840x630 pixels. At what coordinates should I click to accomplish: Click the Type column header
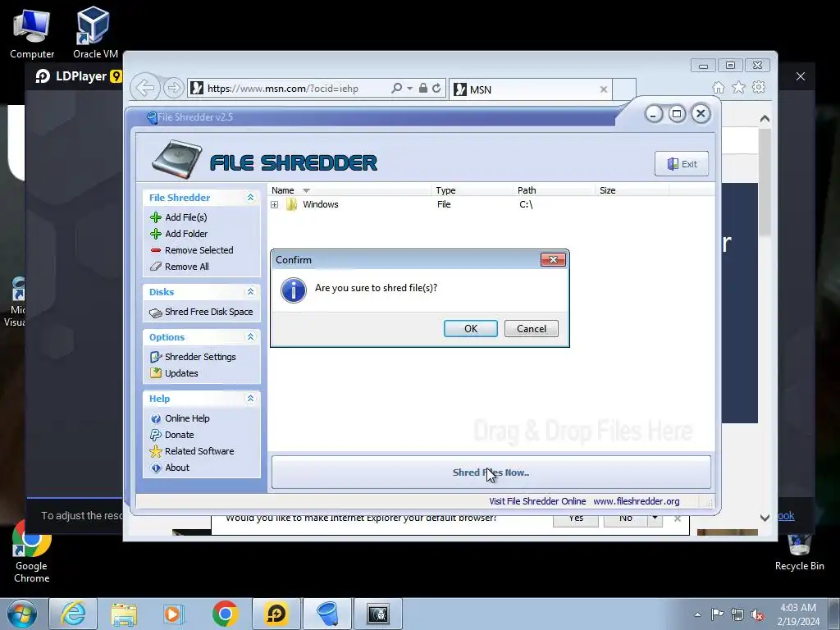[x=472, y=190]
